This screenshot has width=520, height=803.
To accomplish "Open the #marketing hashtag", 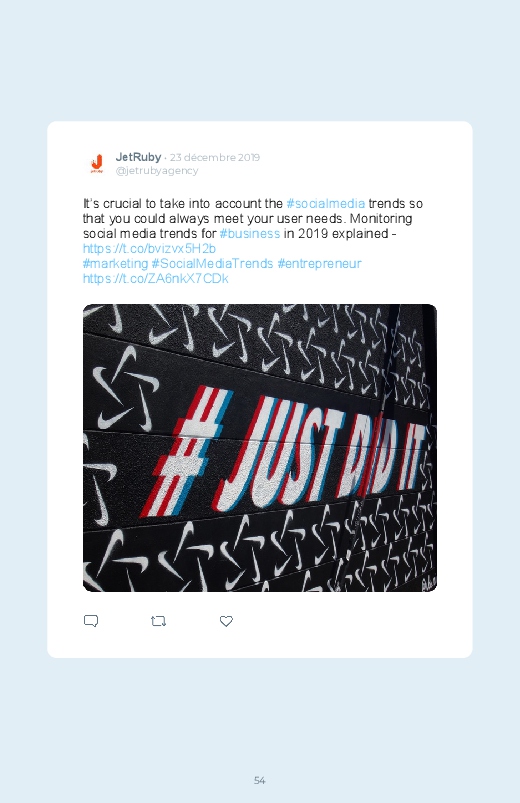I will click(x=115, y=264).
